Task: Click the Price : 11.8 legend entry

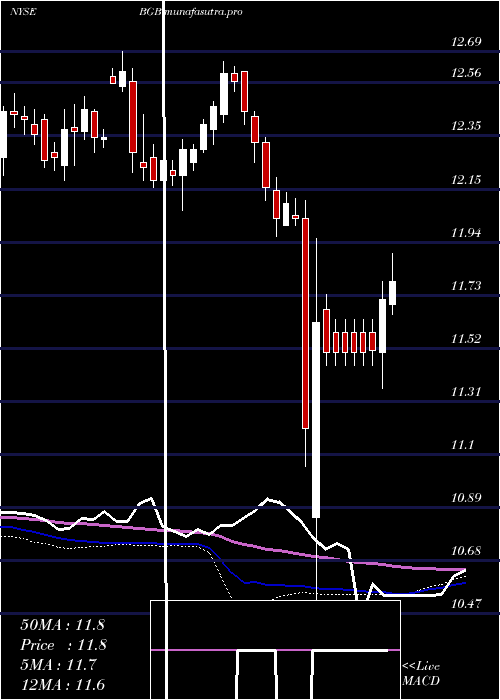Action: pos(62,645)
